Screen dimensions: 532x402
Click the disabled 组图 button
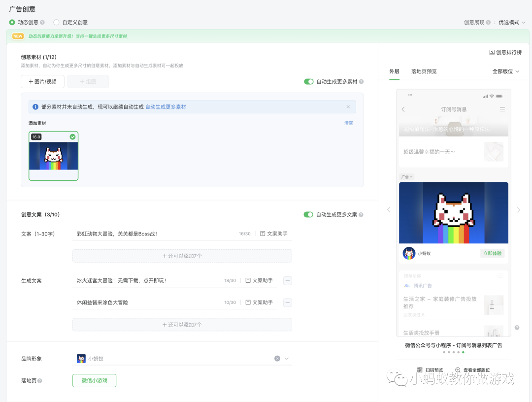click(x=88, y=81)
